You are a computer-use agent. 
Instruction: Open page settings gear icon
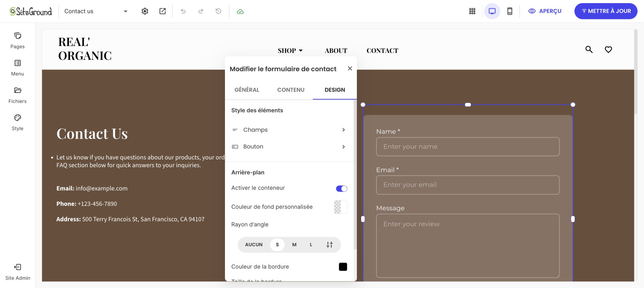pyautogui.click(x=145, y=11)
